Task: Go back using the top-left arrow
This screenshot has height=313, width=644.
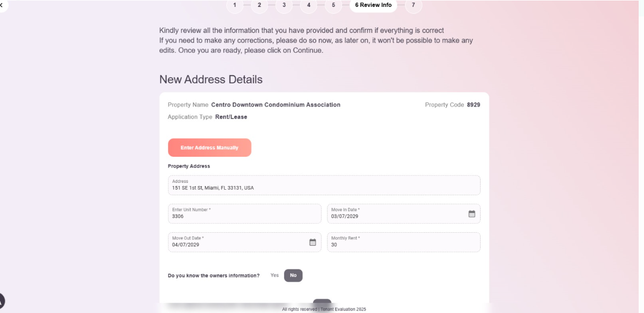Action: [2, 5]
